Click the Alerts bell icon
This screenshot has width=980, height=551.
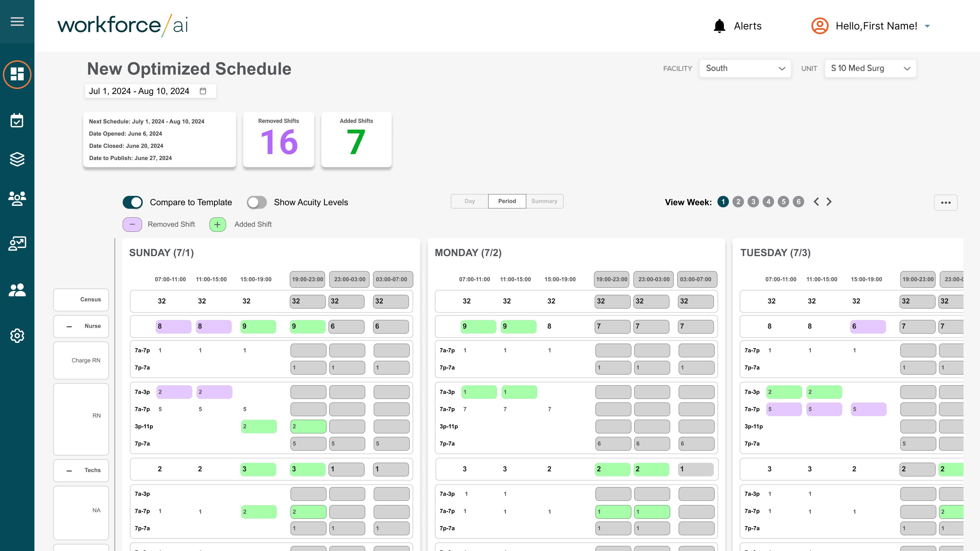click(719, 26)
